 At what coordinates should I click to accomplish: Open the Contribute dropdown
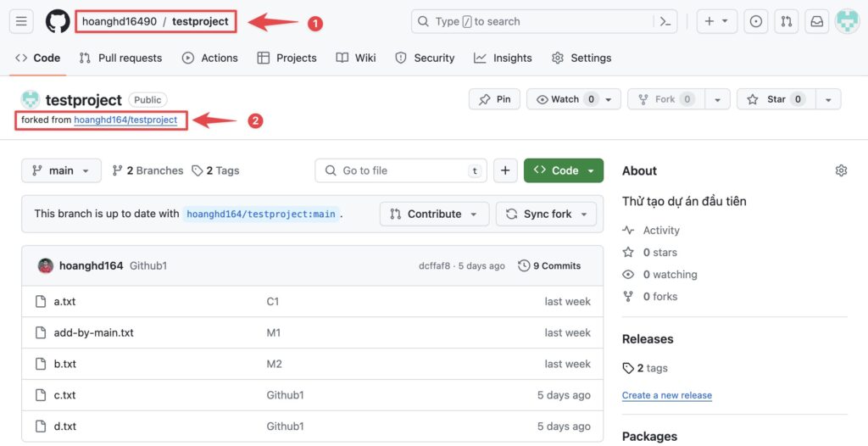[x=434, y=214]
